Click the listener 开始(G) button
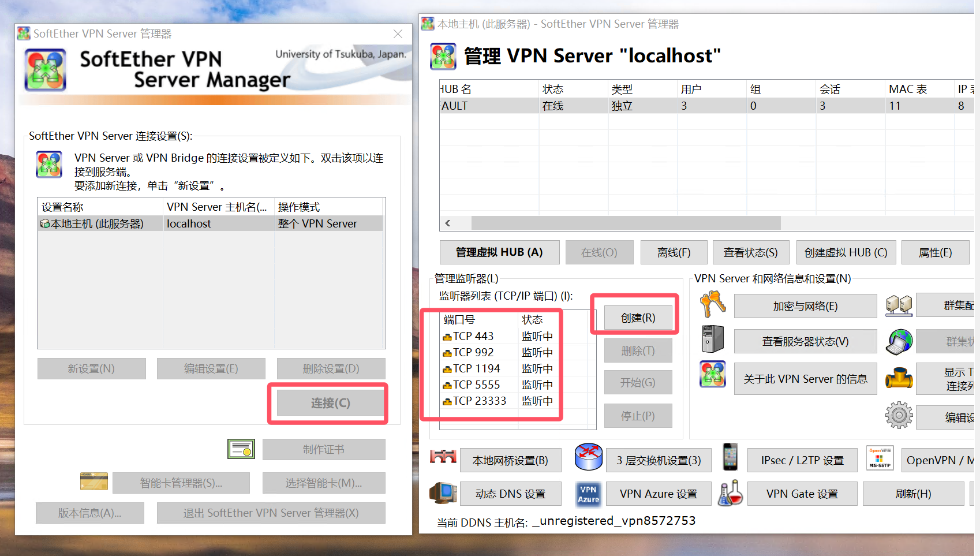Screen dimensions: 980x556 coord(638,382)
